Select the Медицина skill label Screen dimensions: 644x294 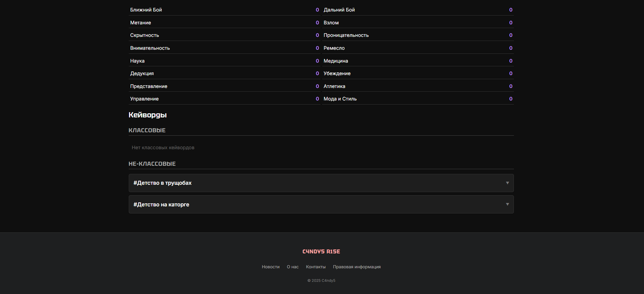tap(336, 61)
